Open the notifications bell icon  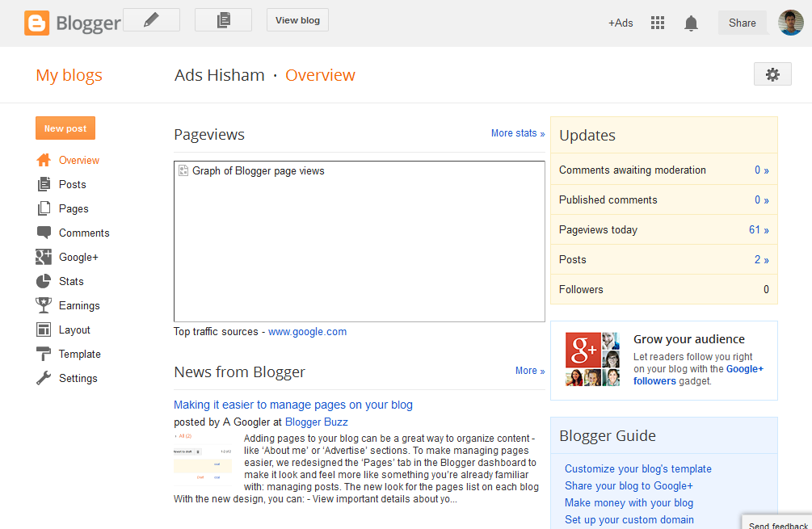click(x=691, y=23)
